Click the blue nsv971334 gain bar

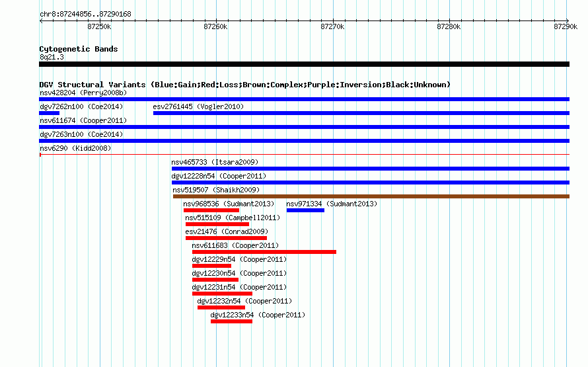point(305,210)
